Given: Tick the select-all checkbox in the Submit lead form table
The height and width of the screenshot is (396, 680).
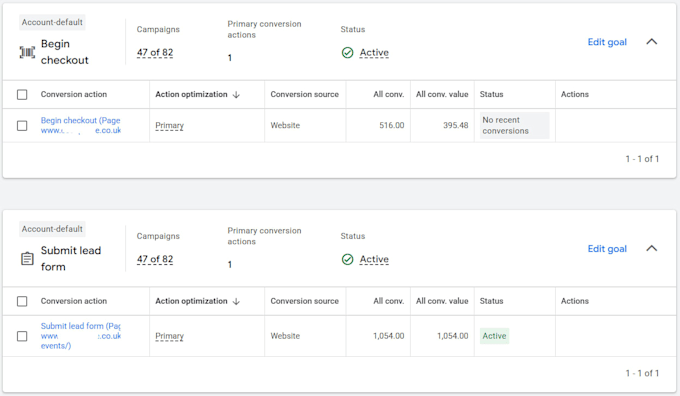Looking at the screenshot, I should tap(22, 301).
